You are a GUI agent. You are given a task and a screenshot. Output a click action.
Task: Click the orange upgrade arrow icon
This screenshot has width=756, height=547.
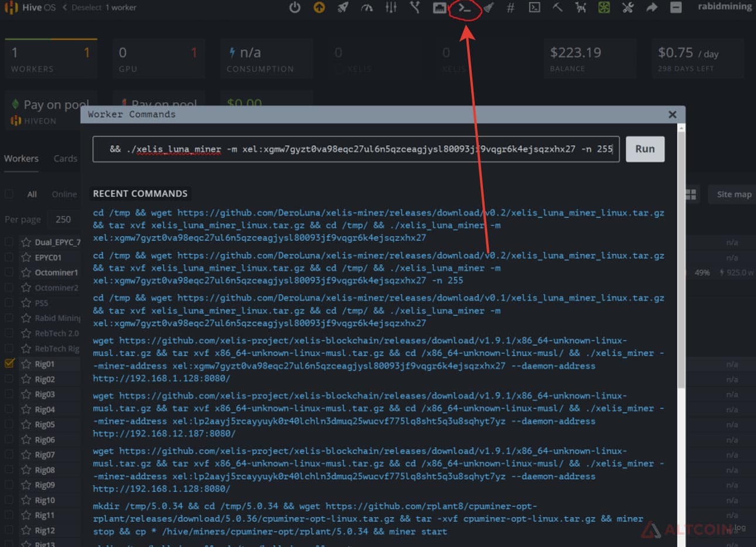coord(319,8)
